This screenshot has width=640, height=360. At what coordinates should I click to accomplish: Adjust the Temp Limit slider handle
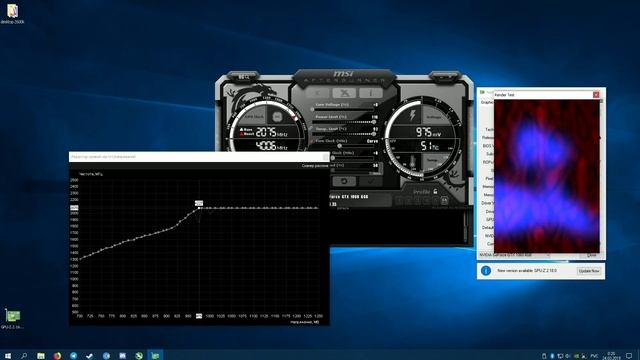[x=373, y=133]
